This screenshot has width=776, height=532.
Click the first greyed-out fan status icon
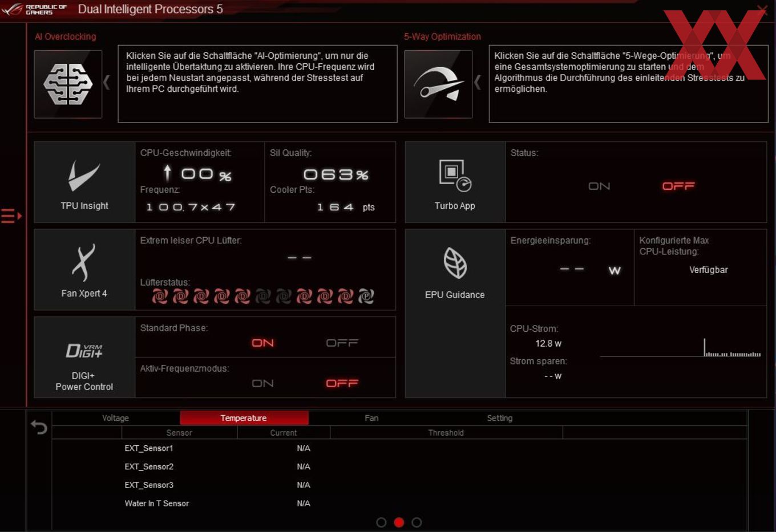263,296
